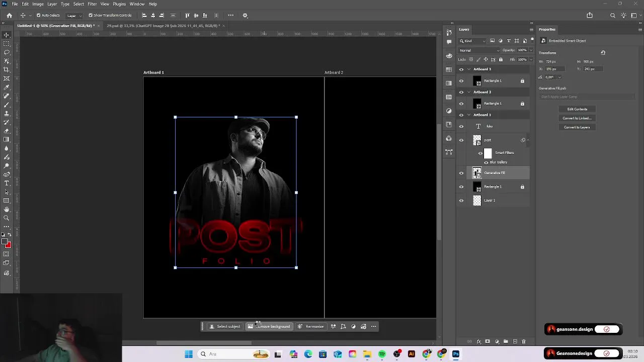
Task: Hide the folio text layer
Action: [461, 126]
